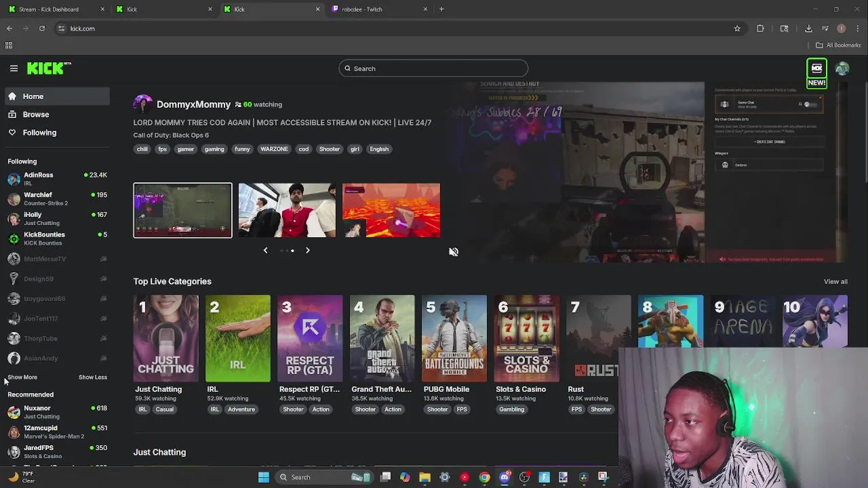Click the Browse icon in sidebar
This screenshot has width=868, height=488.
click(12, 115)
